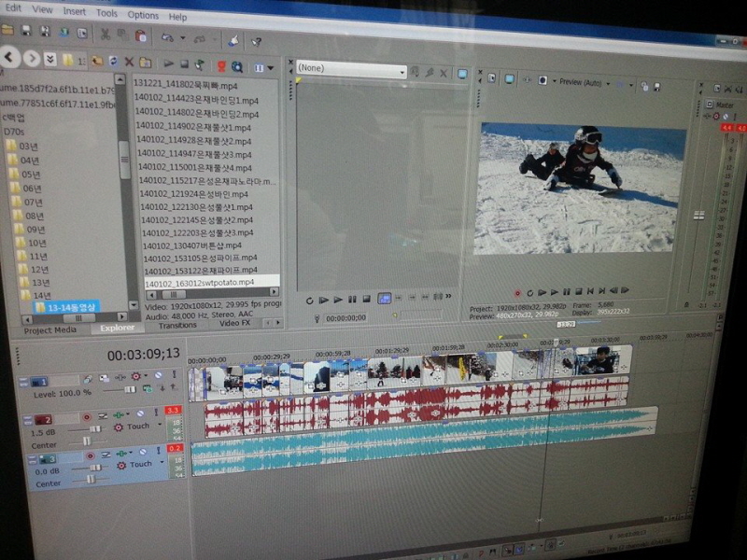Open the 03년 folder in tree
This screenshot has width=747, height=560.
(22, 146)
